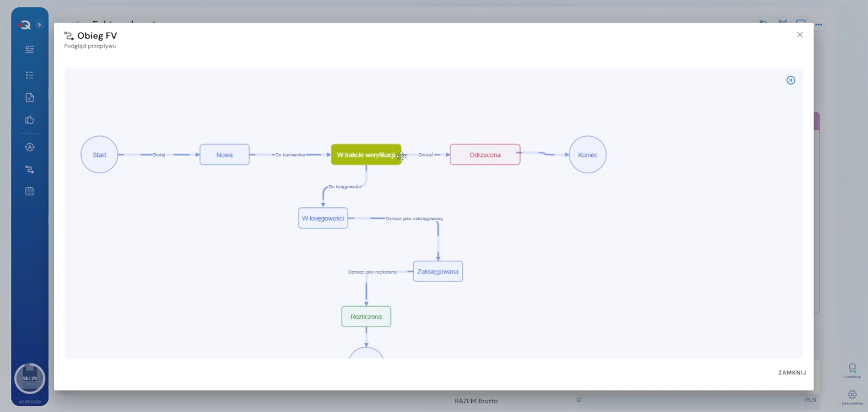Expand the left sidebar with the chevron arrow
The height and width of the screenshot is (412, 868).
pyautogui.click(x=39, y=25)
